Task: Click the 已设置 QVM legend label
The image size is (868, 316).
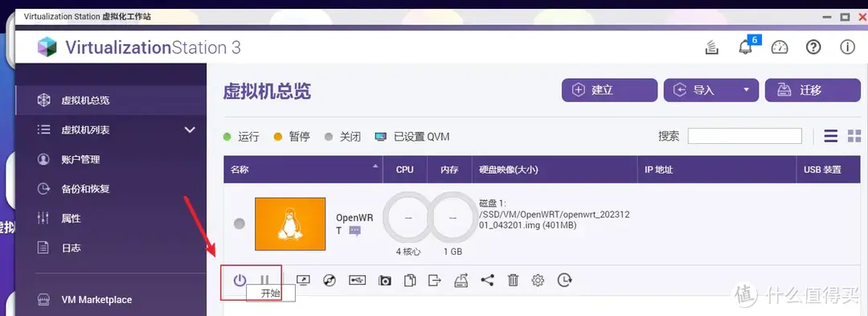Action: coord(421,137)
